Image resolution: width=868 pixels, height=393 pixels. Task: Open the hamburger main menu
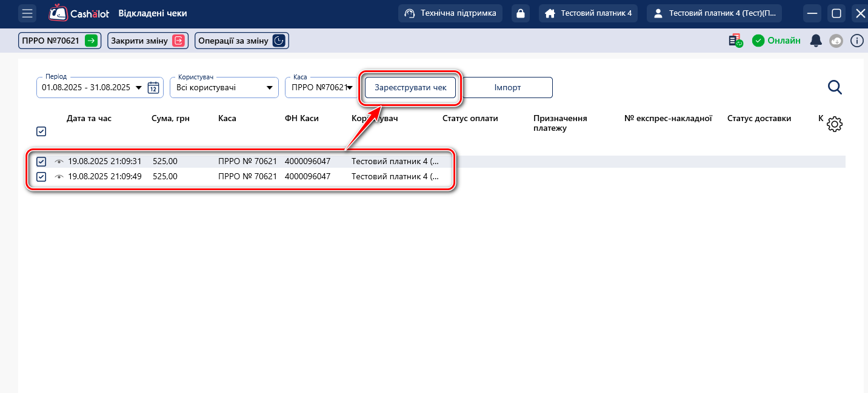point(27,13)
